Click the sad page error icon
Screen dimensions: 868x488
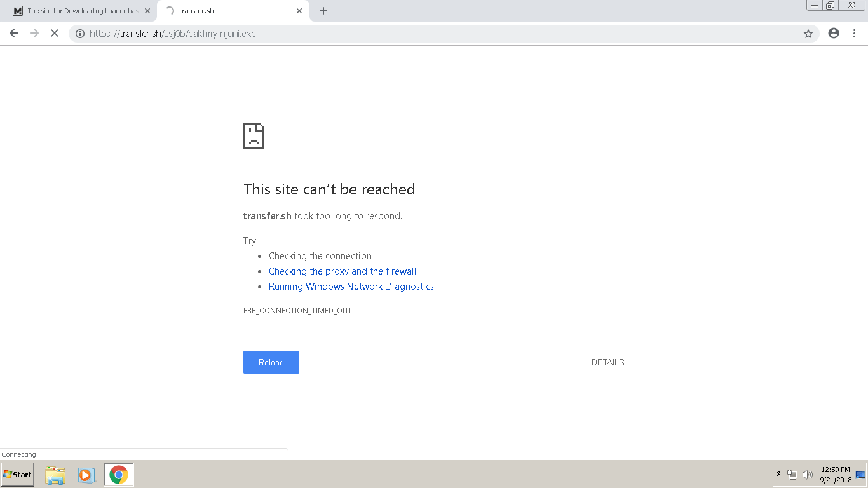(x=254, y=136)
